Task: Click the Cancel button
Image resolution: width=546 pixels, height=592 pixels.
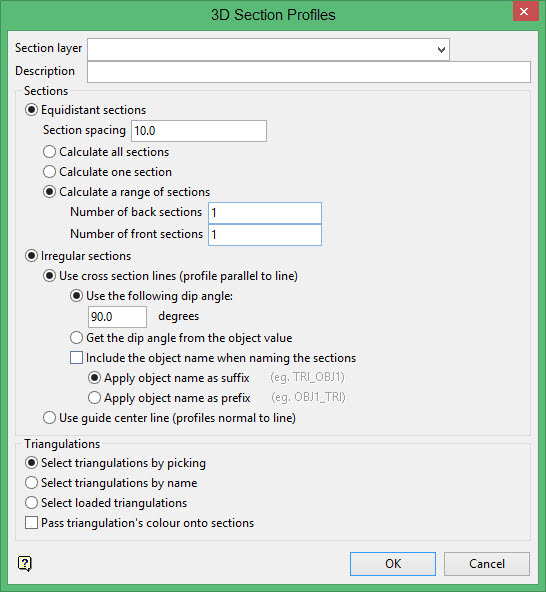Action: tap(487, 564)
